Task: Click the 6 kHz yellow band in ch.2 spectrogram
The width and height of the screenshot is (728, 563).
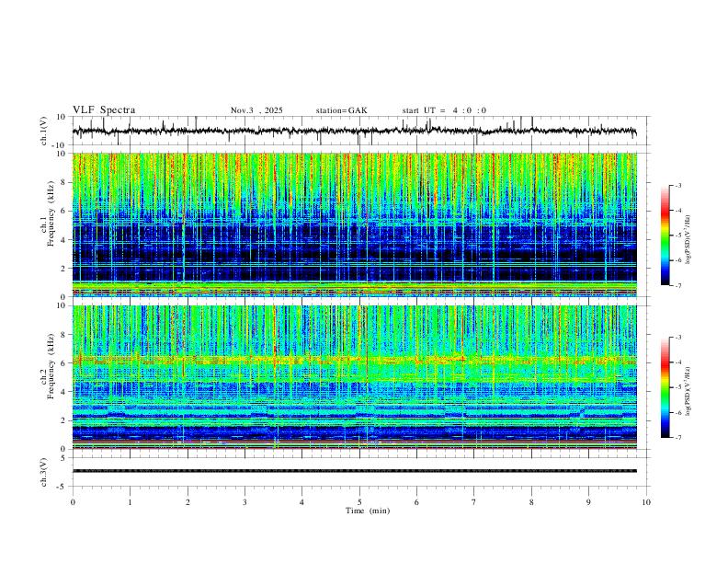Action: 355,359
